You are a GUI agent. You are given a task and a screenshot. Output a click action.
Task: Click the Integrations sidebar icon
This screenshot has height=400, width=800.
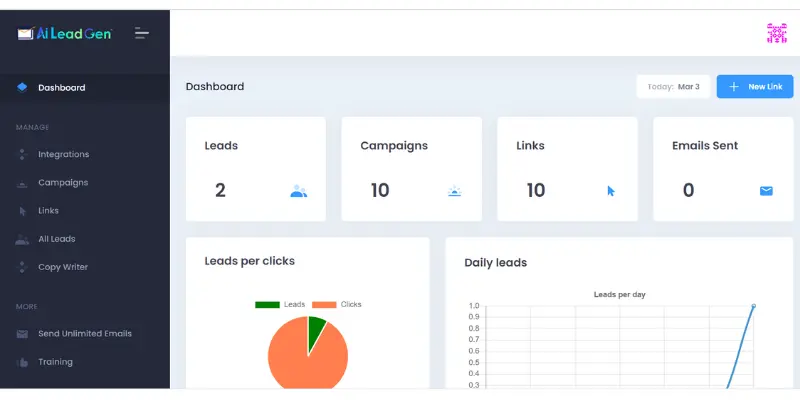point(22,154)
